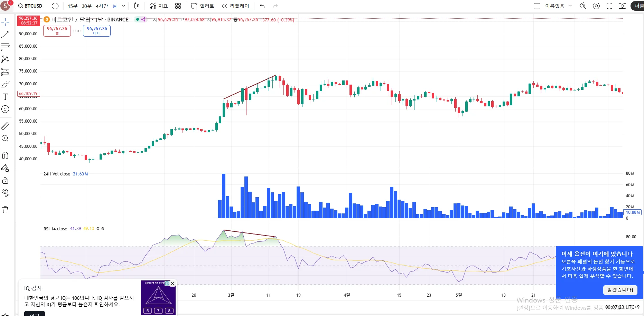Image resolution: width=644 pixels, height=316 pixels.
Task: Click the IQ 검사 ad heading
Action: [33, 288]
